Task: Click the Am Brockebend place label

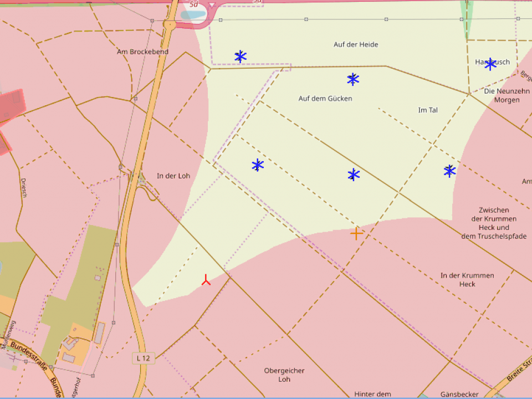Action: pyautogui.click(x=142, y=52)
